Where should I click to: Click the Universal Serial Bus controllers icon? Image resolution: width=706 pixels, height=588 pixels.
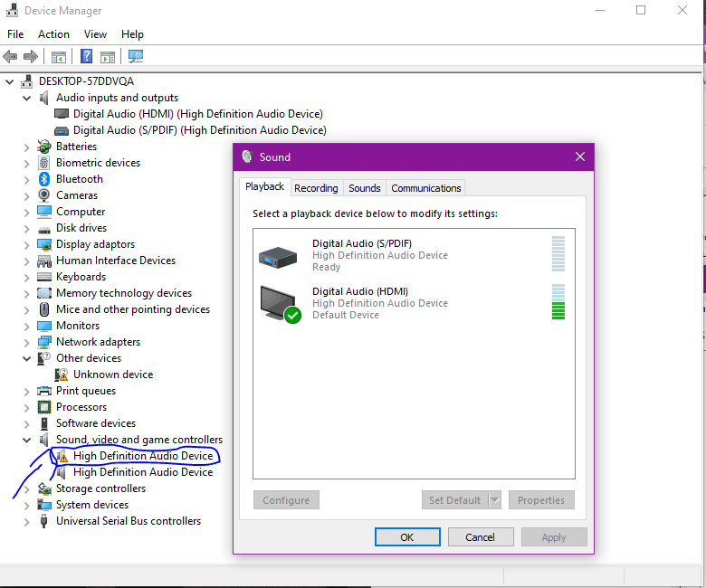[x=44, y=521]
